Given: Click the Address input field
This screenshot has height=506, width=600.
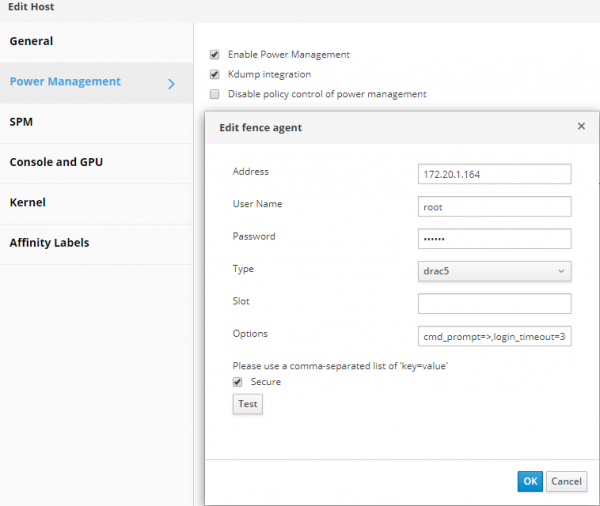Looking at the screenshot, I should click(494, 174).
